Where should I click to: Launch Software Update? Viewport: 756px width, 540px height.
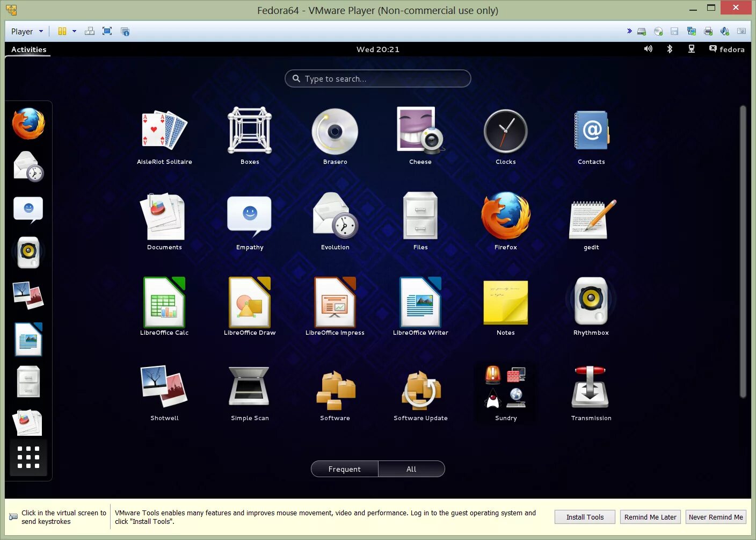pyautogui.click(x=420, y=393)
